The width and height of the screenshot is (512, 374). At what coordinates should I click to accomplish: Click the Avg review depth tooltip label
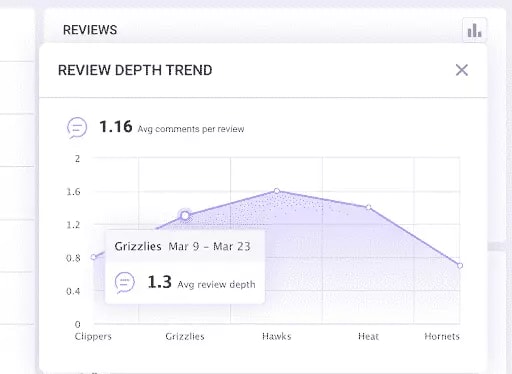coord(216,284)
